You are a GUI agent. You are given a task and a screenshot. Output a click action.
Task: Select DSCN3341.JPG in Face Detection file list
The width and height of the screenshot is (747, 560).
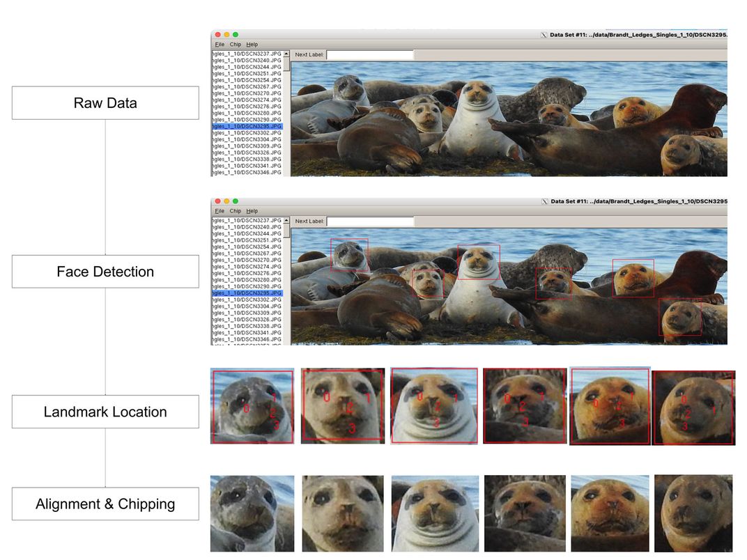(247, 333)
